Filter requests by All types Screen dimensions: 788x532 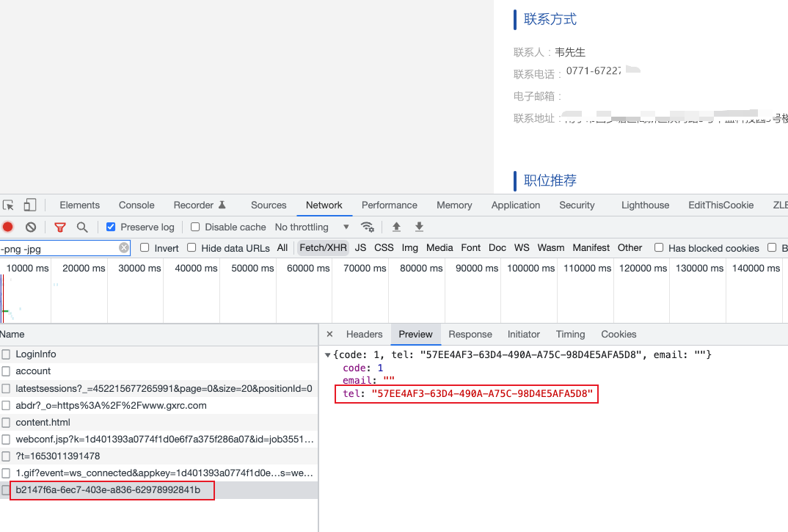(x=282, y=248)
